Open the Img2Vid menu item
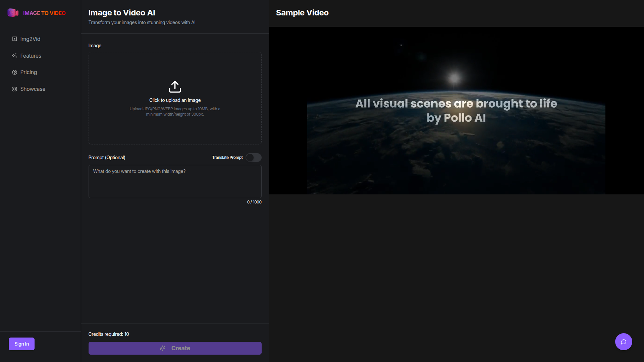 [x=30, y=39]
